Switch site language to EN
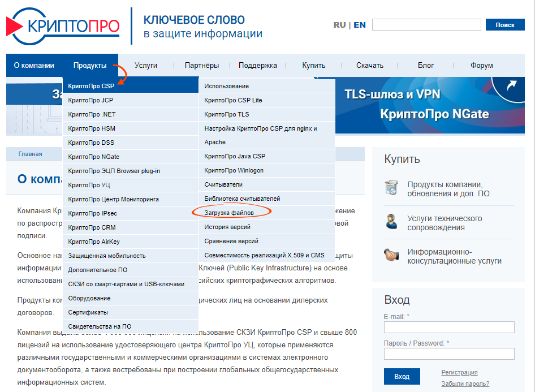This screenshot has width=535, height=392. pyautogui.click(x=360, y=25)
